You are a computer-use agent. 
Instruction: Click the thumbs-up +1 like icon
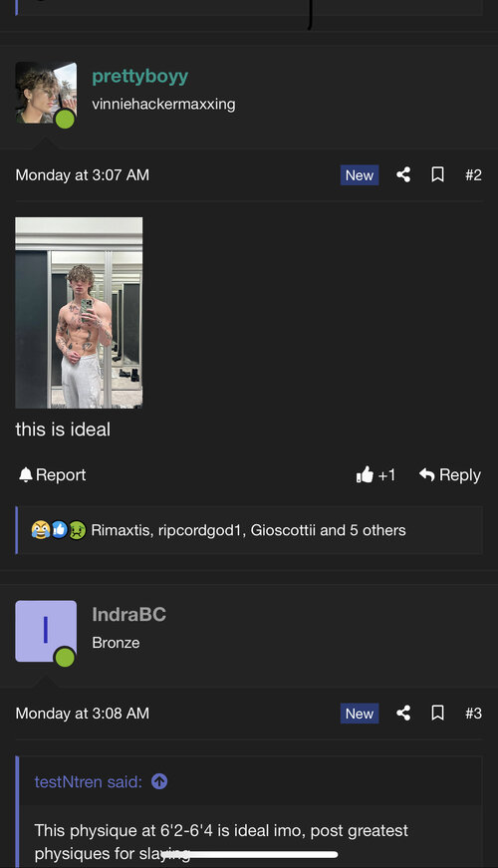pyautogui.click(x=366, y=474)
